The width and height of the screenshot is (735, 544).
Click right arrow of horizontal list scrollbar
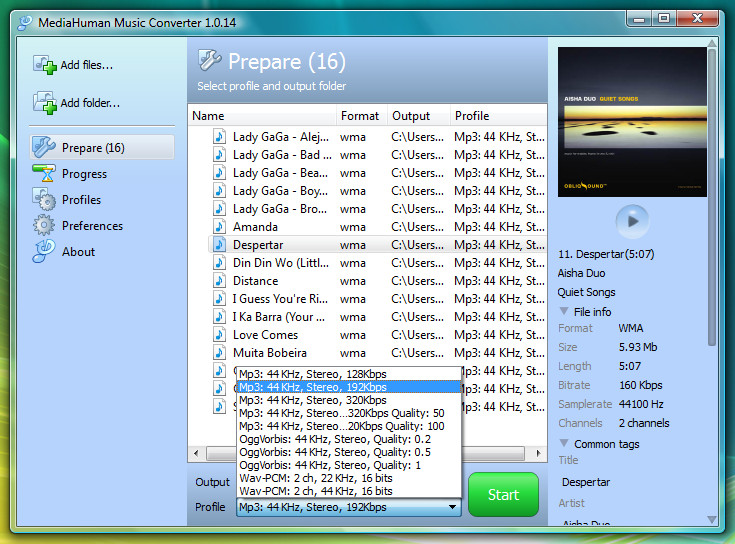[538, 453]
